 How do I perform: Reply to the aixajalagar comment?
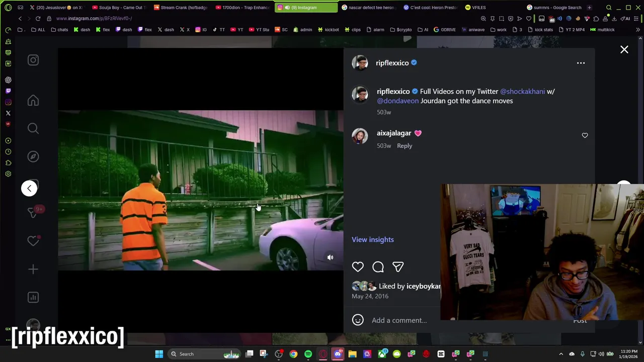(x=405, y=146)
